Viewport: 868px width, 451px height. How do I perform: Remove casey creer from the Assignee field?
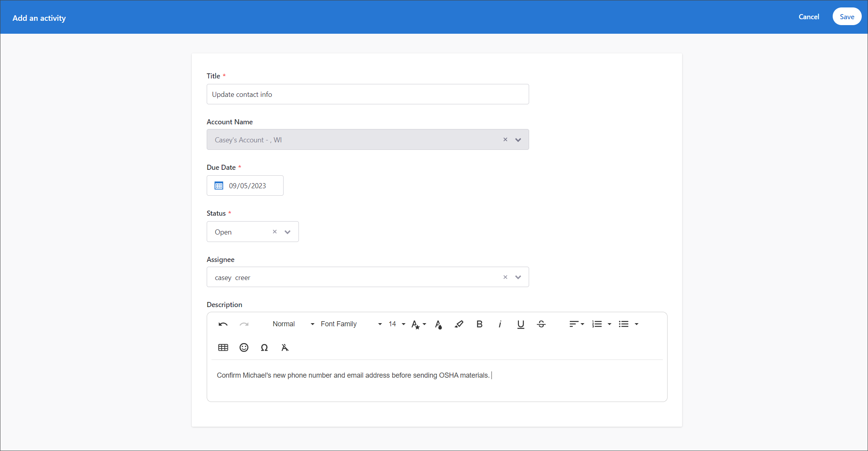505,277
